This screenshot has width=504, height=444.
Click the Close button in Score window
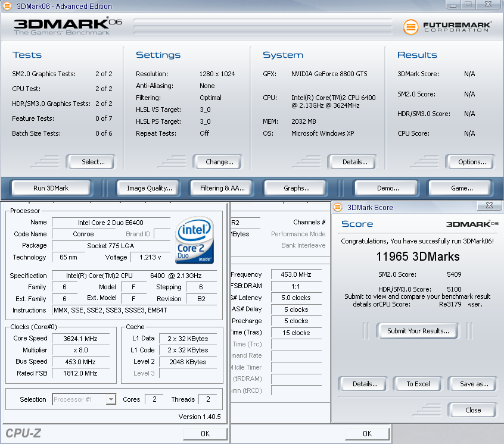click(473, 410)
